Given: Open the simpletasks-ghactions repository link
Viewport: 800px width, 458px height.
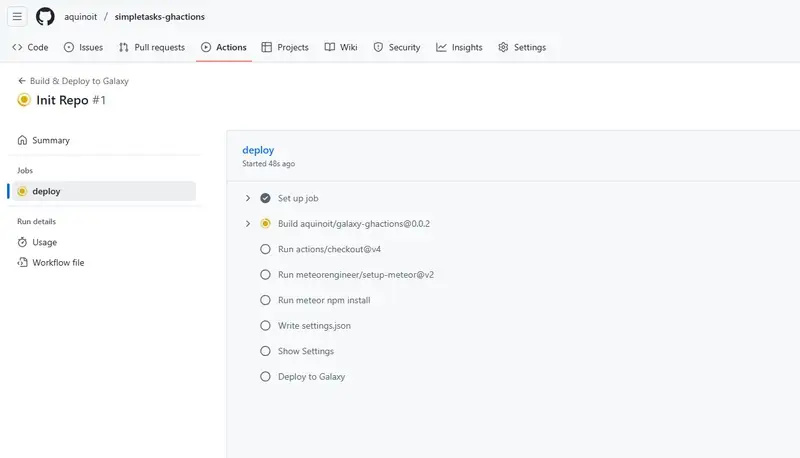Looking at the screenshot, I should pyautogui.click(x=160, y=17).
